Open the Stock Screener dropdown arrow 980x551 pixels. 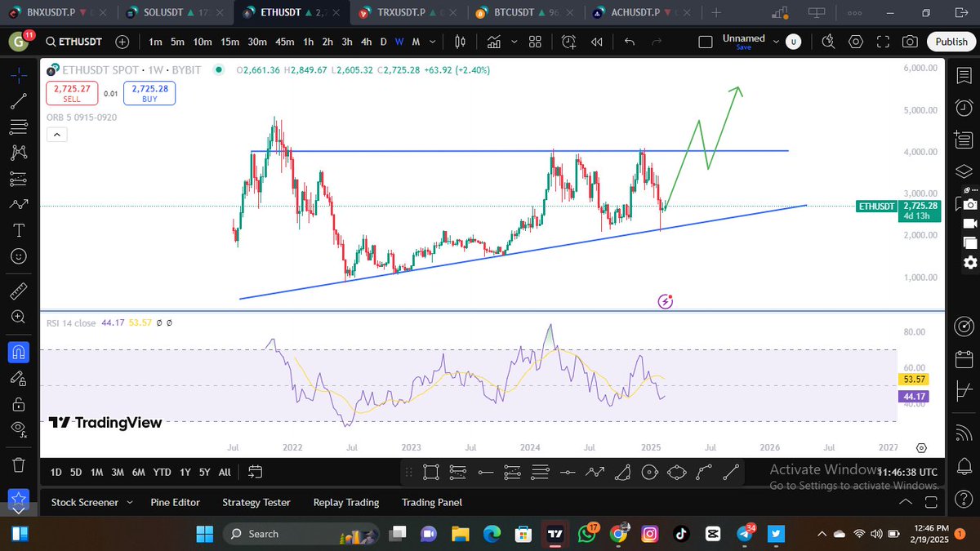point(130,502)
